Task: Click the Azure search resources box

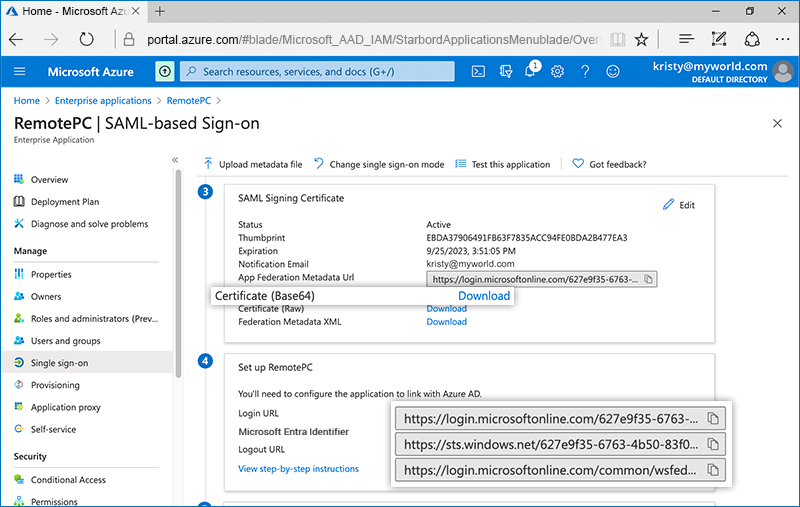Action: (x=320, y=72)
